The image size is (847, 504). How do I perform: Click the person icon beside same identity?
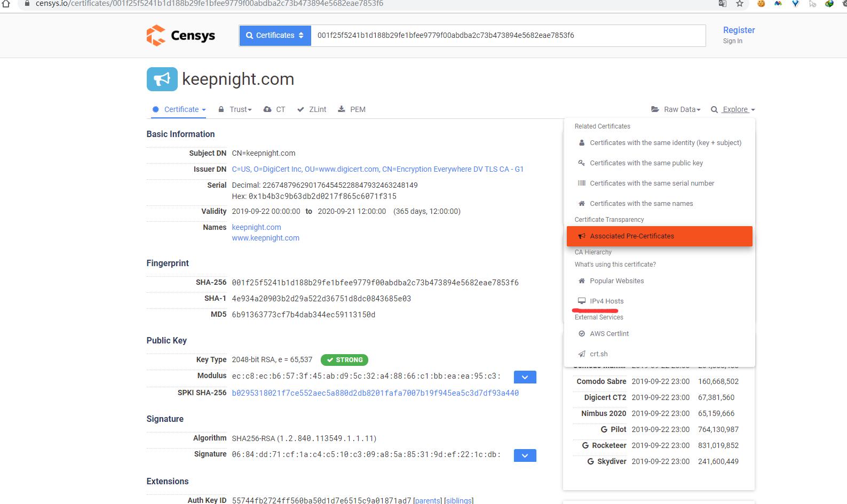pyautogui.click(x=582, y=143)
